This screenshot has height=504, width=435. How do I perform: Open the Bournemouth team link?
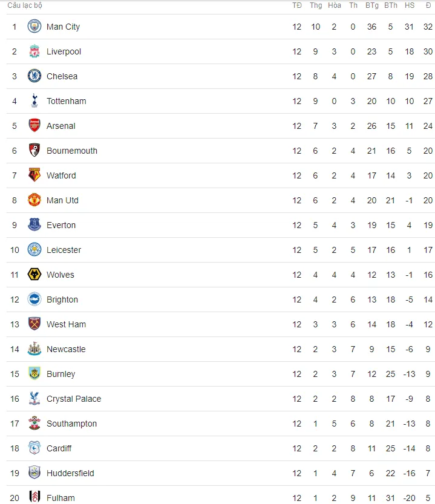pos(72,151)
